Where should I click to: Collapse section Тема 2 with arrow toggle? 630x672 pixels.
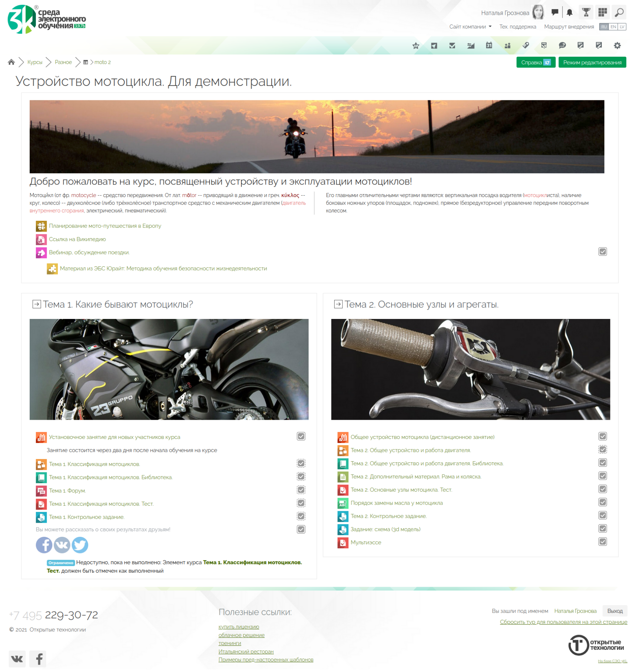tap(338, 304)
